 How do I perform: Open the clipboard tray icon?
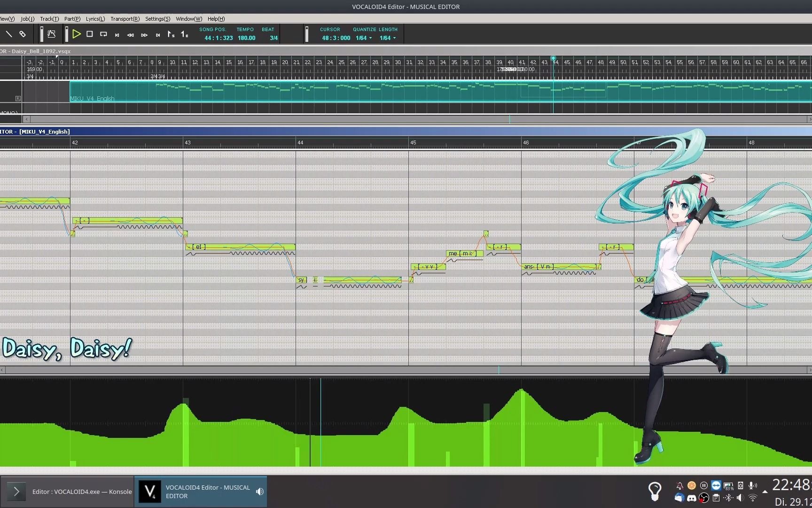tap(716, 498)
